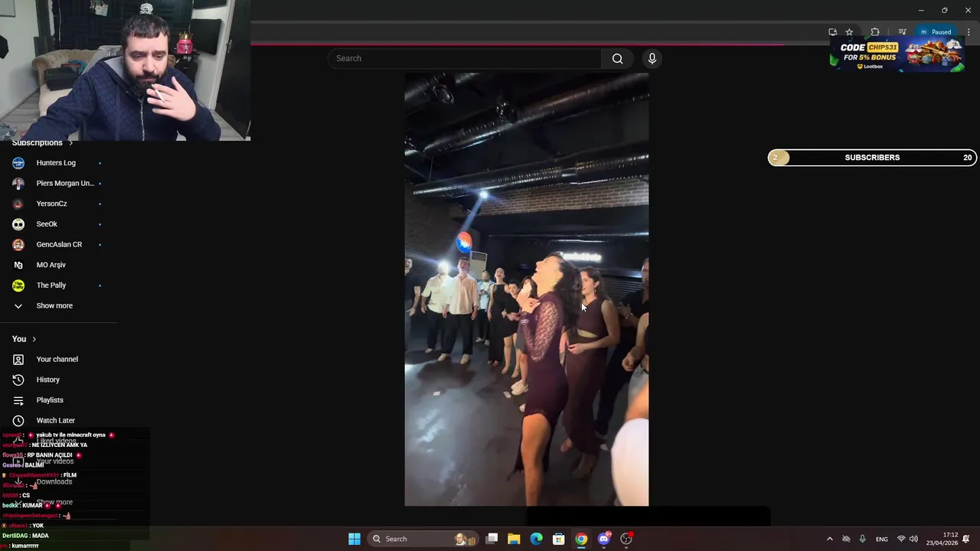Open the Watch Later list

click(56, 421)
